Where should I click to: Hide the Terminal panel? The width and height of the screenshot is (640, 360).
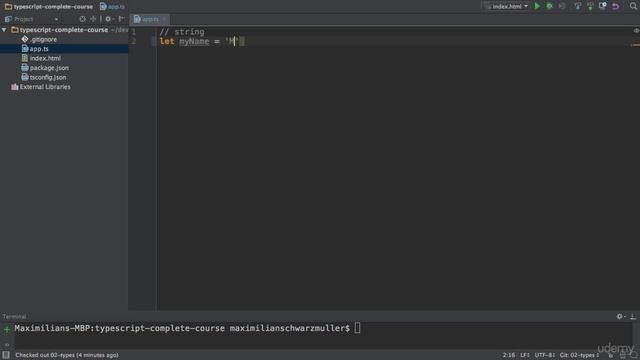pos(633,316)
